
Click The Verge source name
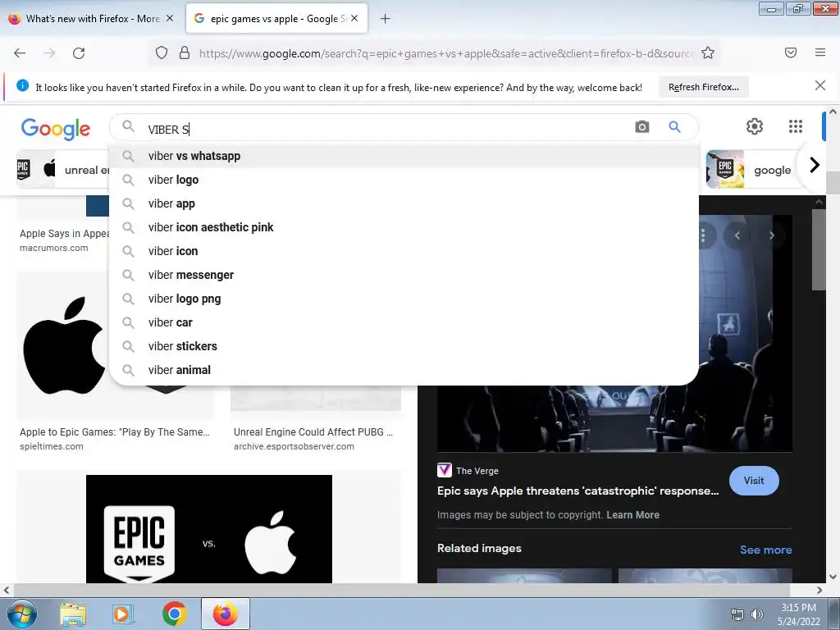click(477, 471)
